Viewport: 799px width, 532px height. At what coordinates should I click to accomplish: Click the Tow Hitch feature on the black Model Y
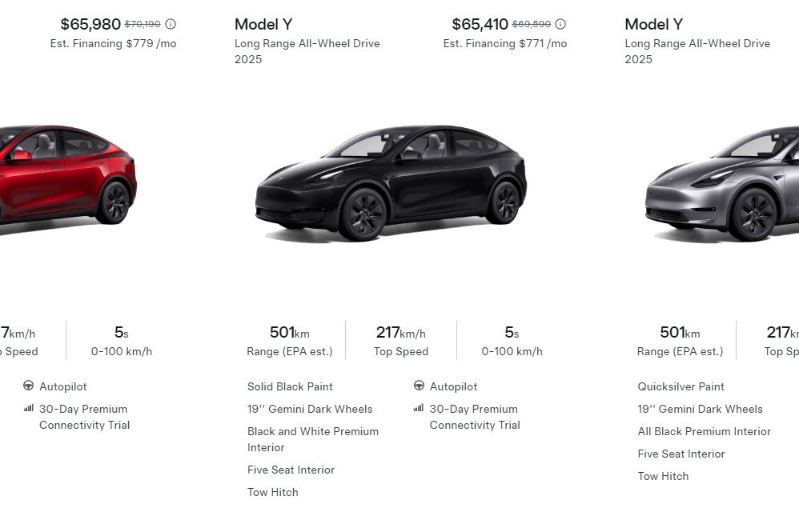tap(272, 492)
